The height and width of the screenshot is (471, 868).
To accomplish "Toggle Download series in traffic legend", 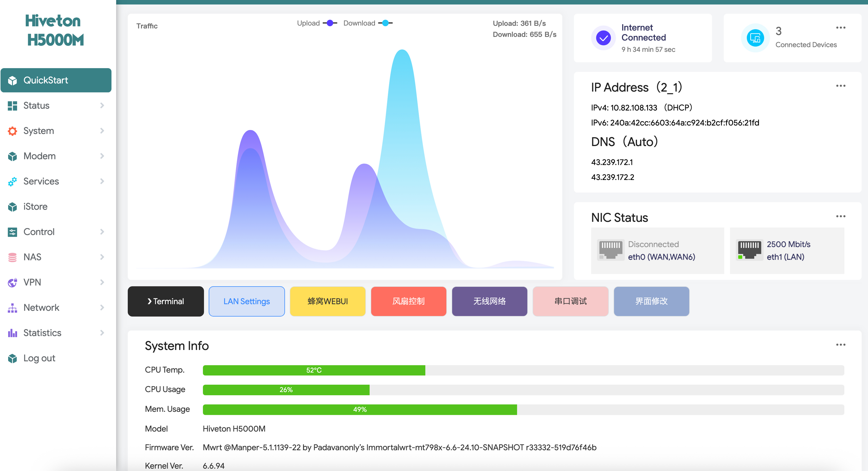I will [368, 23].
